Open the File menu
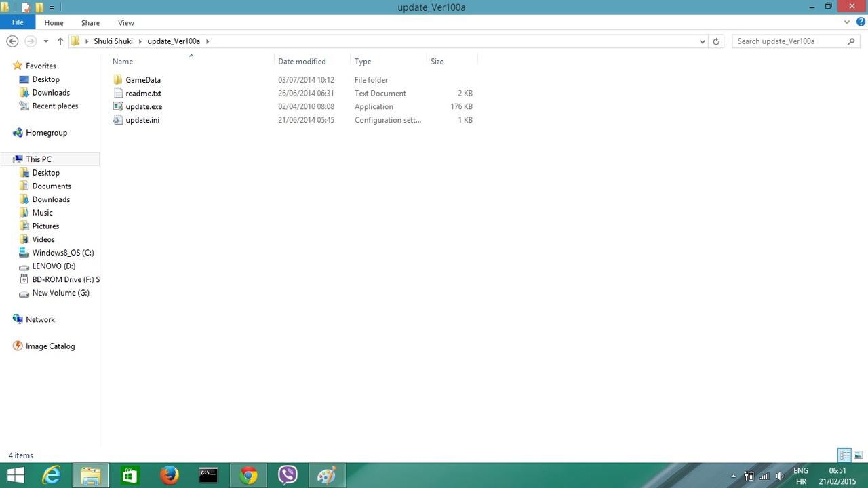This screenshot has width=868, height=488. (18, 22)
